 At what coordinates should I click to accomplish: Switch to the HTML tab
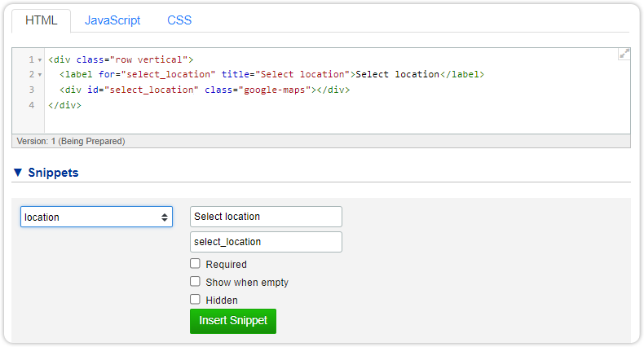[x=41, y=20]
